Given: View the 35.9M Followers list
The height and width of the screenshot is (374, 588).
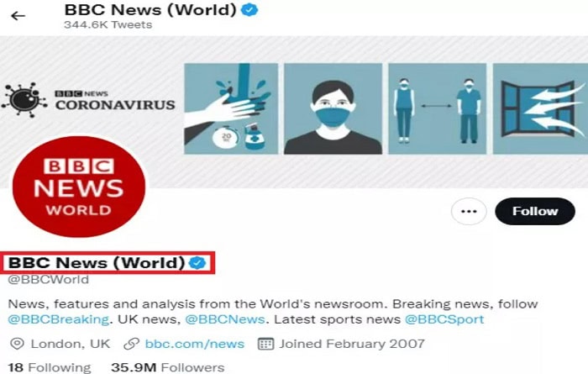Looking at the screenshot, I should tap(168, 367).
